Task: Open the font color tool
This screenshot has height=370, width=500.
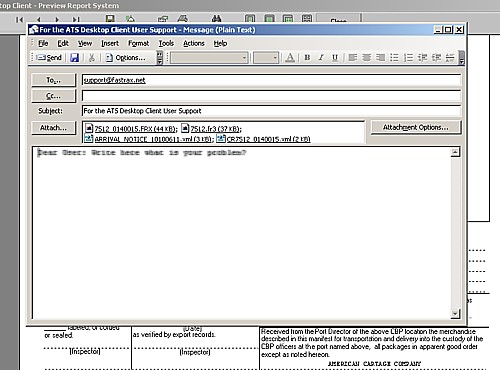Action: pos(290,58)
